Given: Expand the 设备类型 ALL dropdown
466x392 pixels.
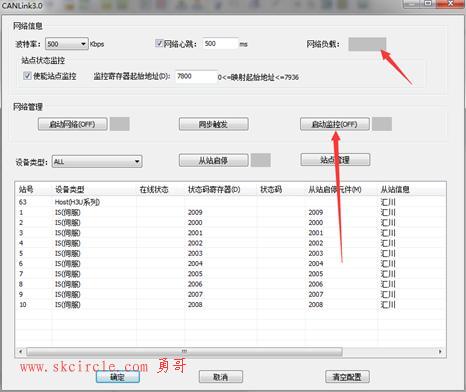Looking at the screenshot, I should [x=97, y=162].
